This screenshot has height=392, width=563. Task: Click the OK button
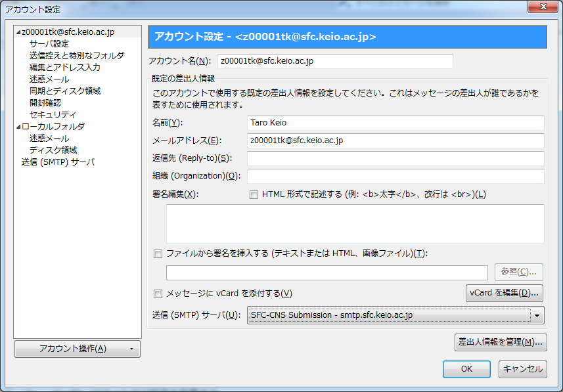click(x=466, y=369)
